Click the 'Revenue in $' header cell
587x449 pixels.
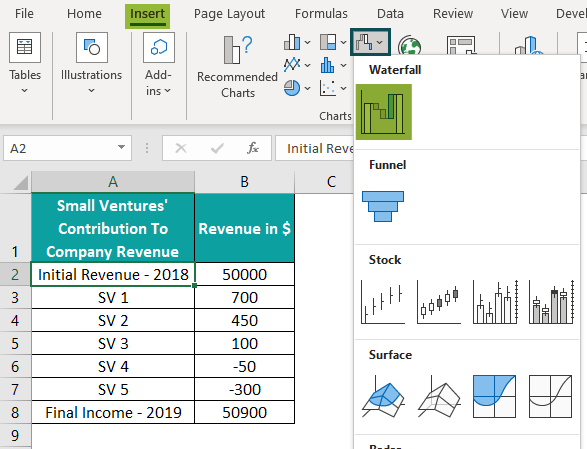point(244,228)
